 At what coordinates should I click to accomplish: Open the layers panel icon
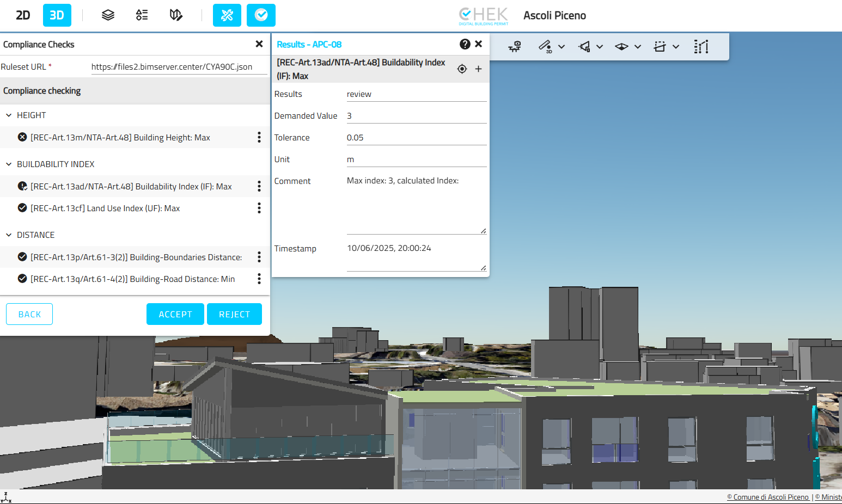pos(108,15)
